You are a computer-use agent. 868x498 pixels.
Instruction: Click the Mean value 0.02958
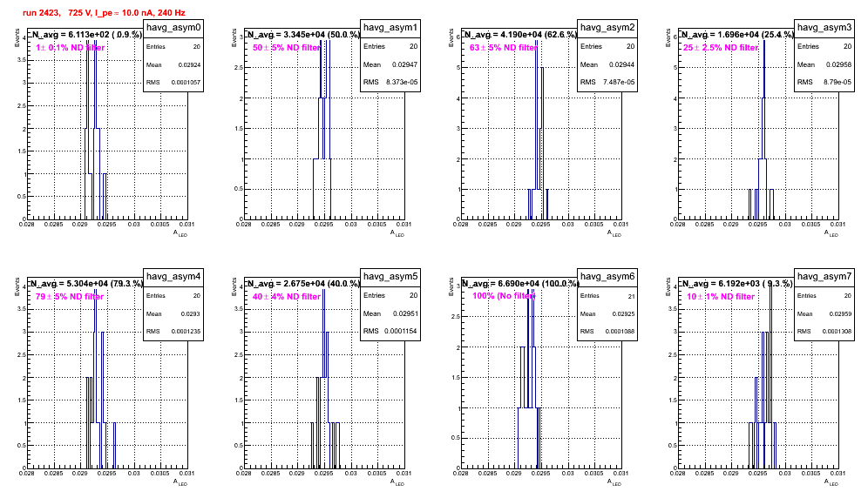pyautogui.click(x=839, y=64)
